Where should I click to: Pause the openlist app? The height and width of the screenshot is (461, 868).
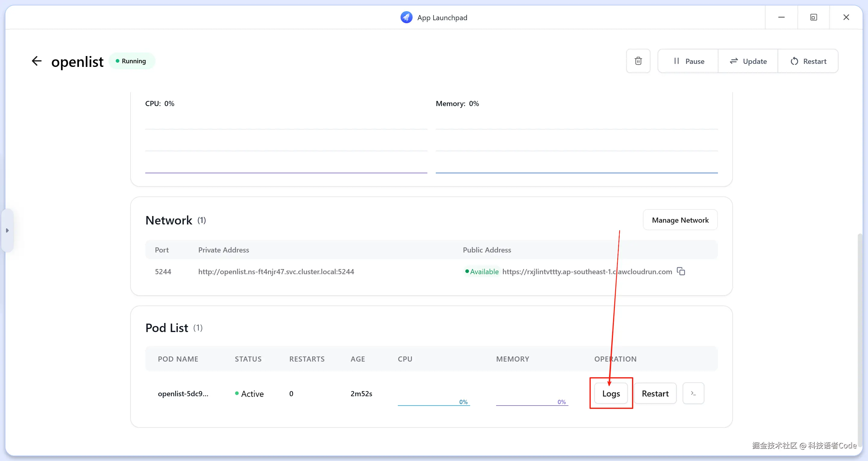point(688,61)
